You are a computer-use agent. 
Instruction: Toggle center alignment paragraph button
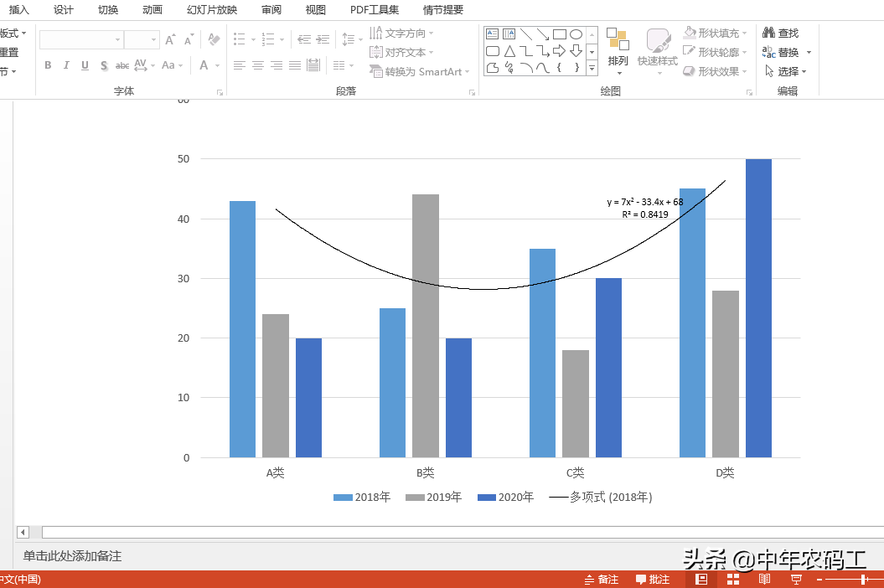pyautogui.click(x=257, y=65)
